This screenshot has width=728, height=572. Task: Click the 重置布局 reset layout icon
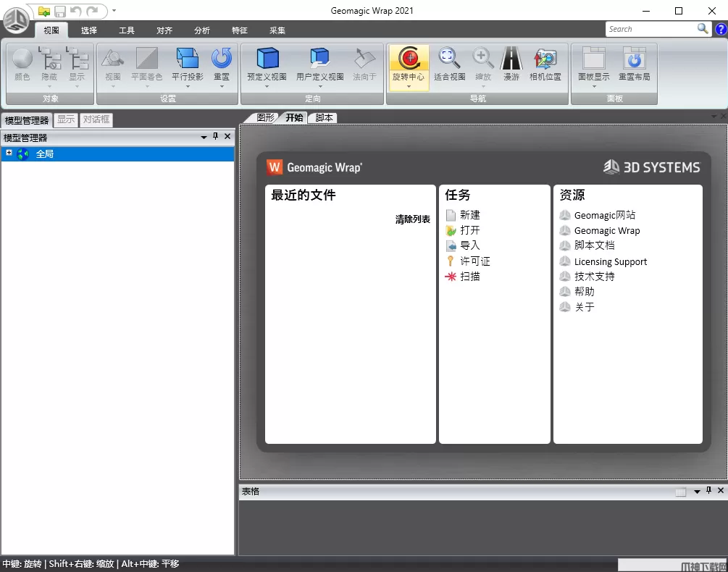coord(634,59)
